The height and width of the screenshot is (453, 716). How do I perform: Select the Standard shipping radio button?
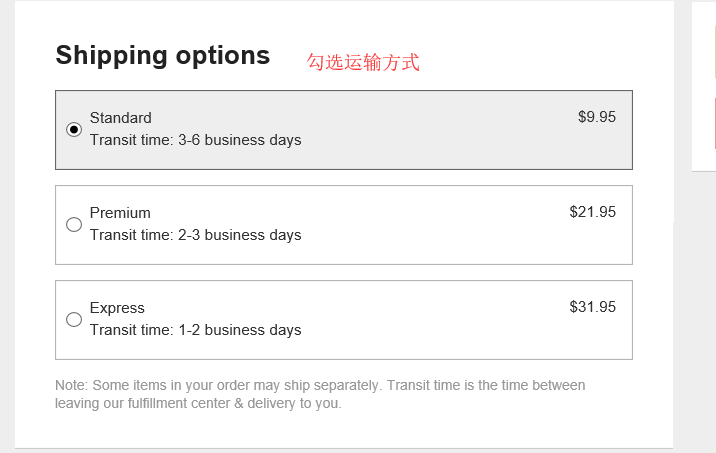[x=74, y=129]
